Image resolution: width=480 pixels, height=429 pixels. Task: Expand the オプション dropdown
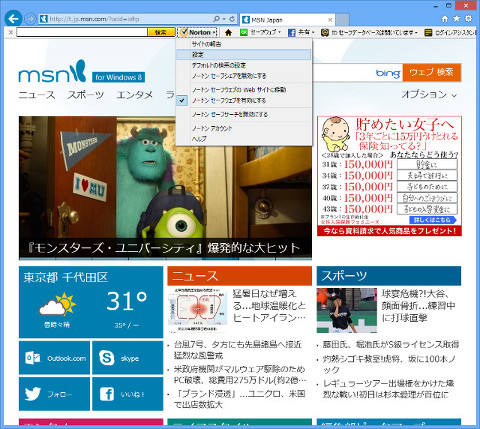click(x=429, y=95)
